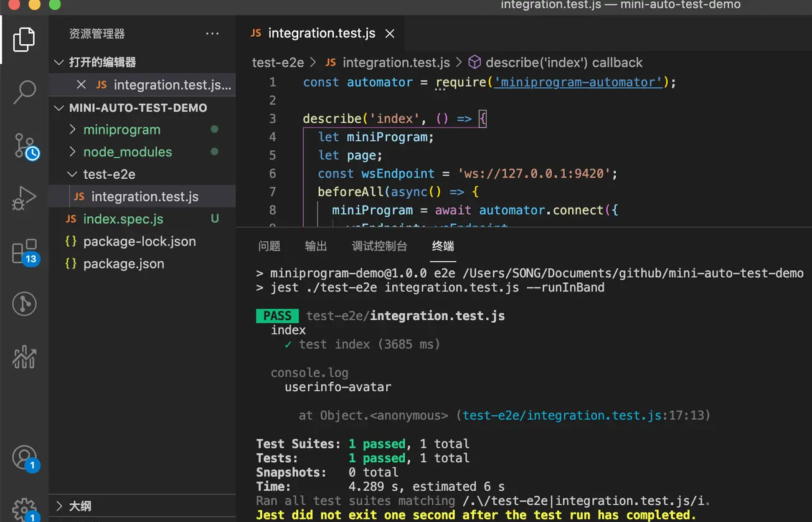
Task: Expand the 大纲 outline section
Action: click(59, 506)
